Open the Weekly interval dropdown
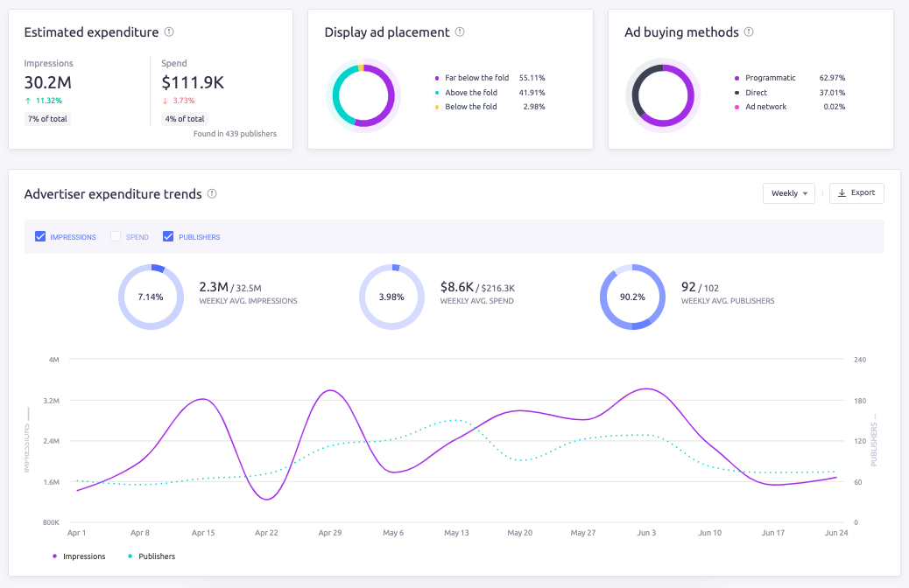This screenshot has height=588, width=909. pos(788,193)
